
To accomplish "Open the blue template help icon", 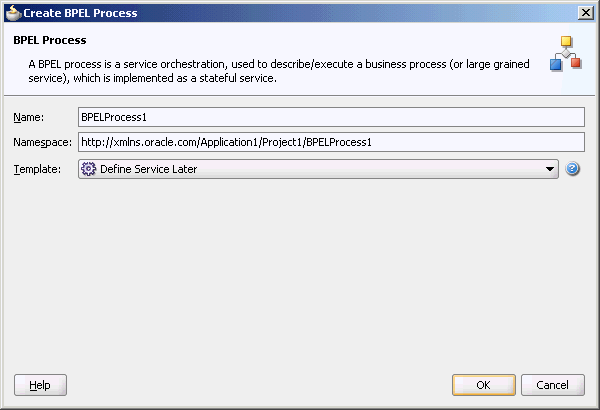I will point(572,169).
